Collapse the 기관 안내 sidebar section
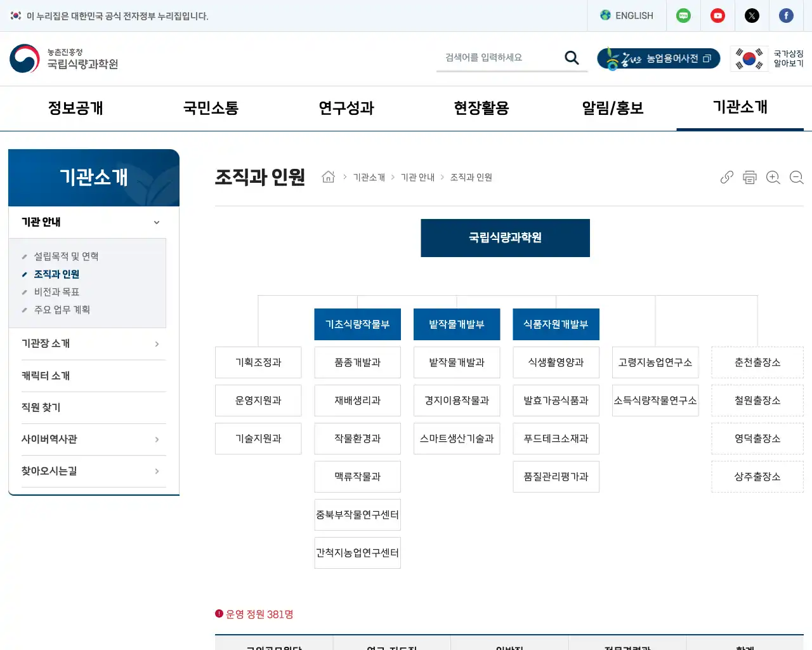Screen dimensions: 812x650 coord(156,222)
